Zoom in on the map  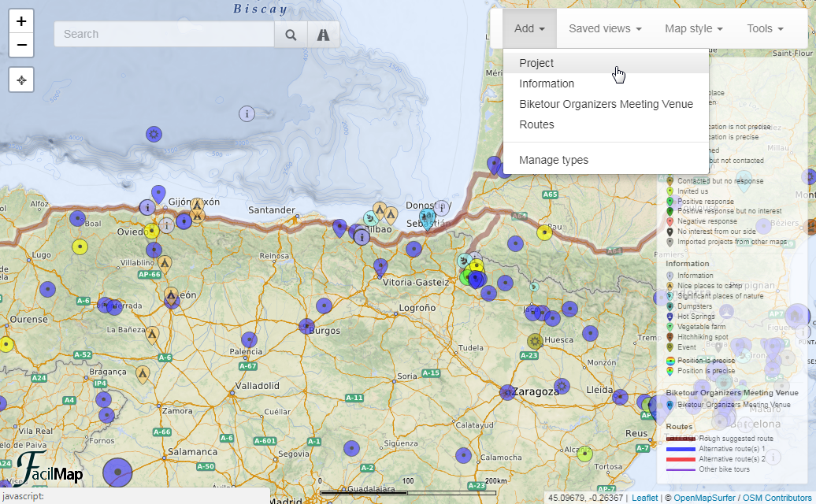click(21, 22)
